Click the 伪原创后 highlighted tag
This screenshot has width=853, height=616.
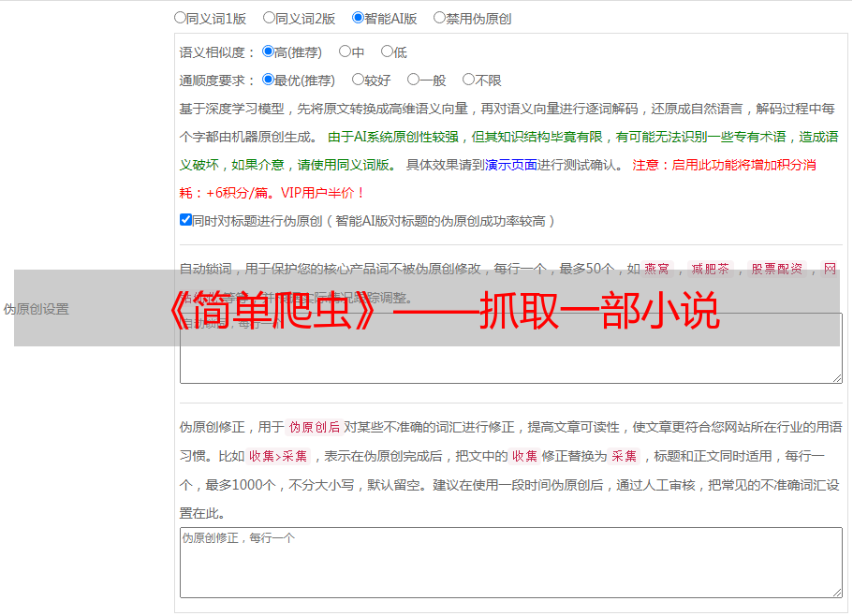(315, 427)
